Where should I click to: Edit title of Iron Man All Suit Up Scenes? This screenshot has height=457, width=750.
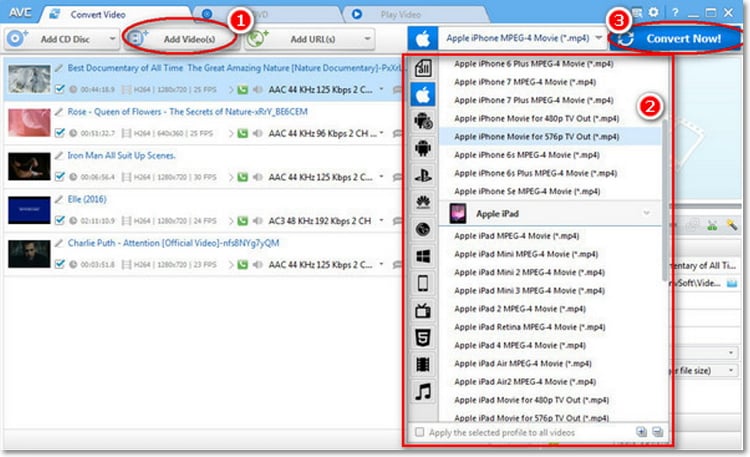point(59,156)
